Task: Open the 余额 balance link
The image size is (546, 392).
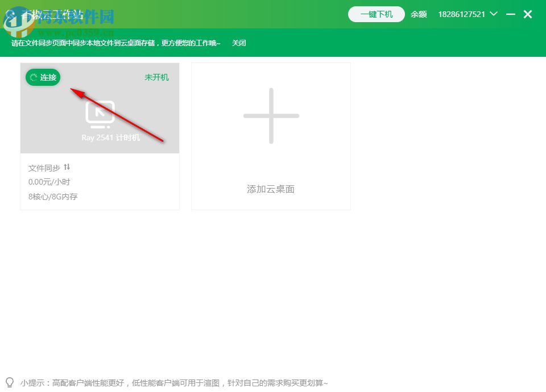Action: coord(419,14)
